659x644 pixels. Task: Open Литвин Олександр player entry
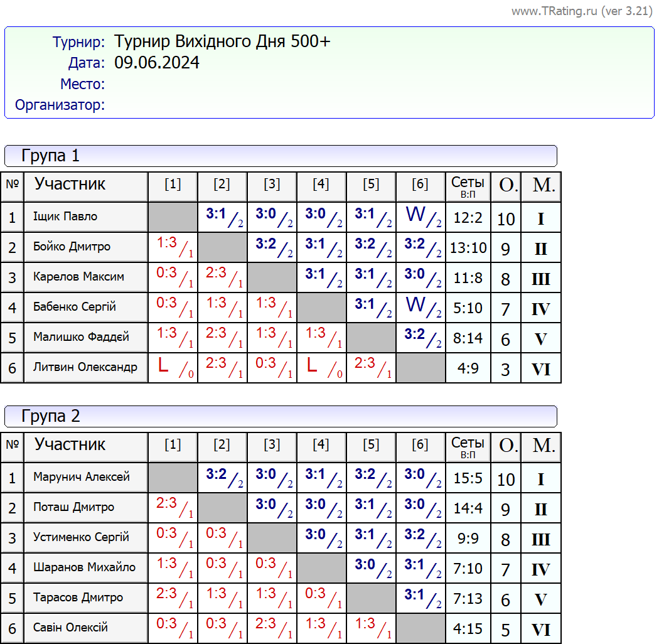pos(85,368)
